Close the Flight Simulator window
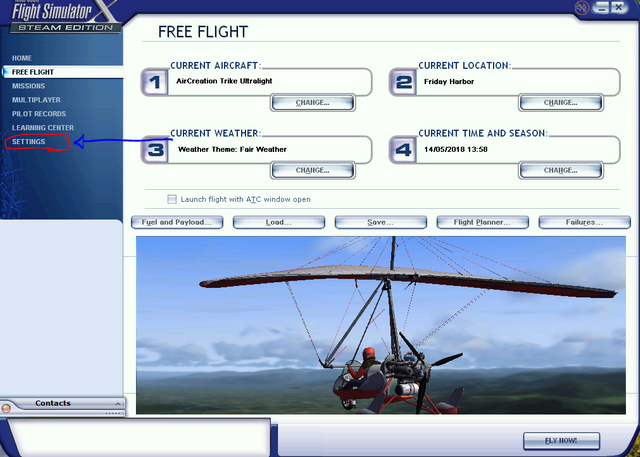Screen dimensions: 640x457 [x=619, y=7]
